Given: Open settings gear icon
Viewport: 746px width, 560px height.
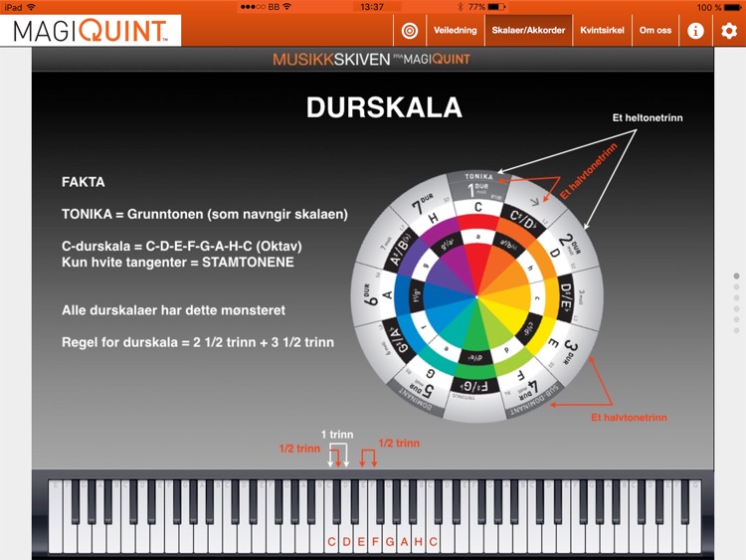Looking at the screenshot, I should click(729, 31).
